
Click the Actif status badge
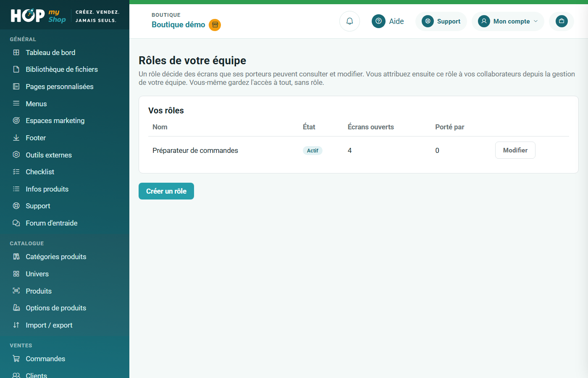312,150
